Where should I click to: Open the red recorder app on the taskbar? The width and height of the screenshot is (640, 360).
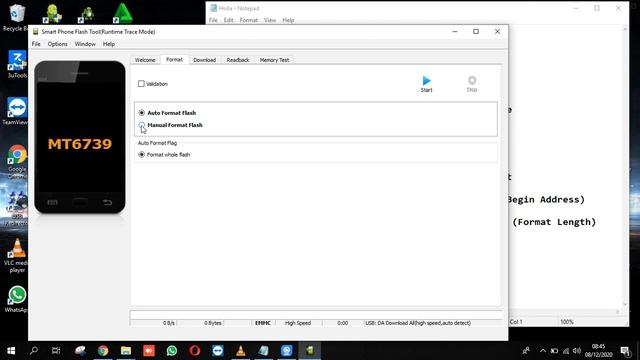[149, 351]
